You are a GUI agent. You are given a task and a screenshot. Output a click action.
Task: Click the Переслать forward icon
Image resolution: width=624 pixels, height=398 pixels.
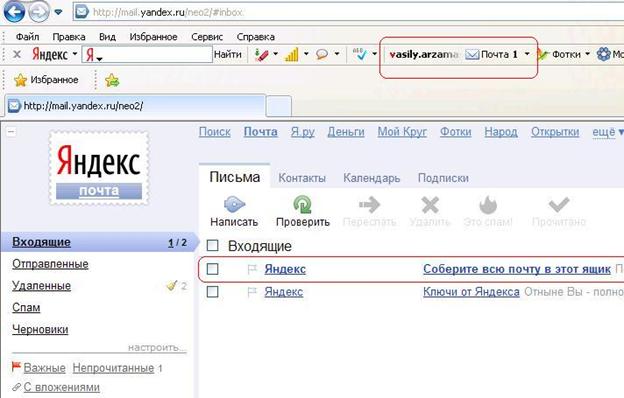[x=369, y=205]
